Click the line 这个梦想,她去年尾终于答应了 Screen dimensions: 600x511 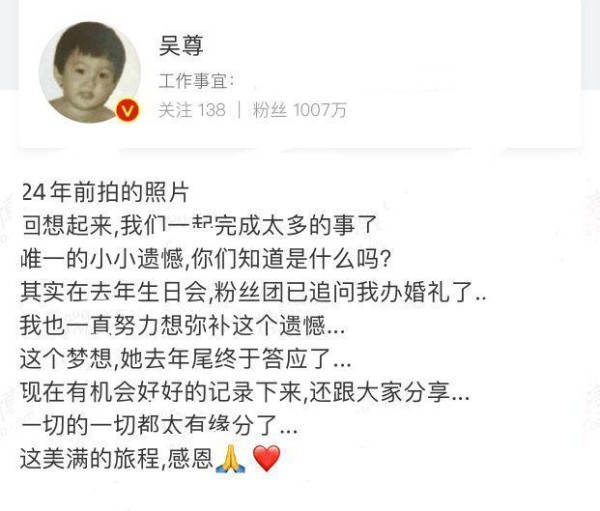pos(186,359)
